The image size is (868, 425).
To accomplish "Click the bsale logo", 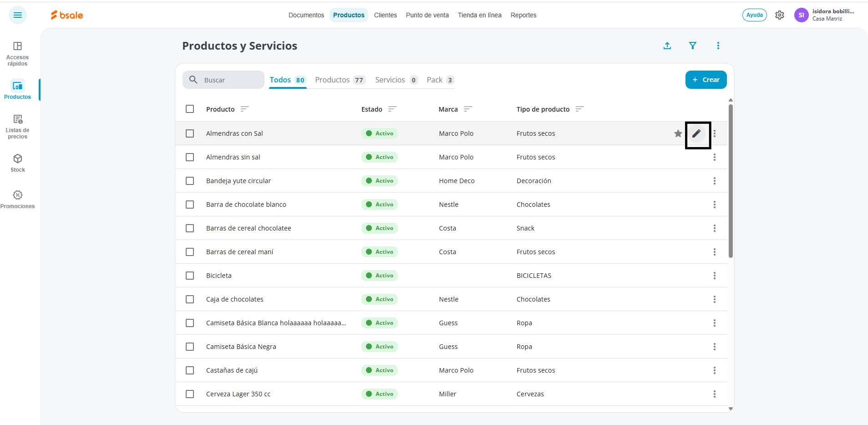I will pyautogui.click(x=67, y=15).
